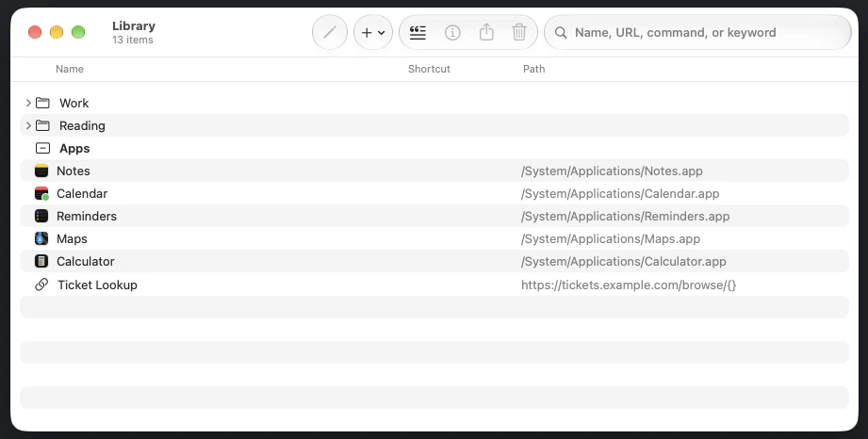Click the /System/Applications/Maps.app path

tap(611, 239)
